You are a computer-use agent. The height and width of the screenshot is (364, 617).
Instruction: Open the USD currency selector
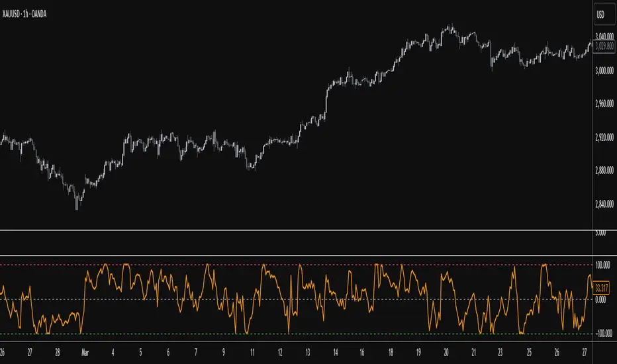(x=604, y=15)
